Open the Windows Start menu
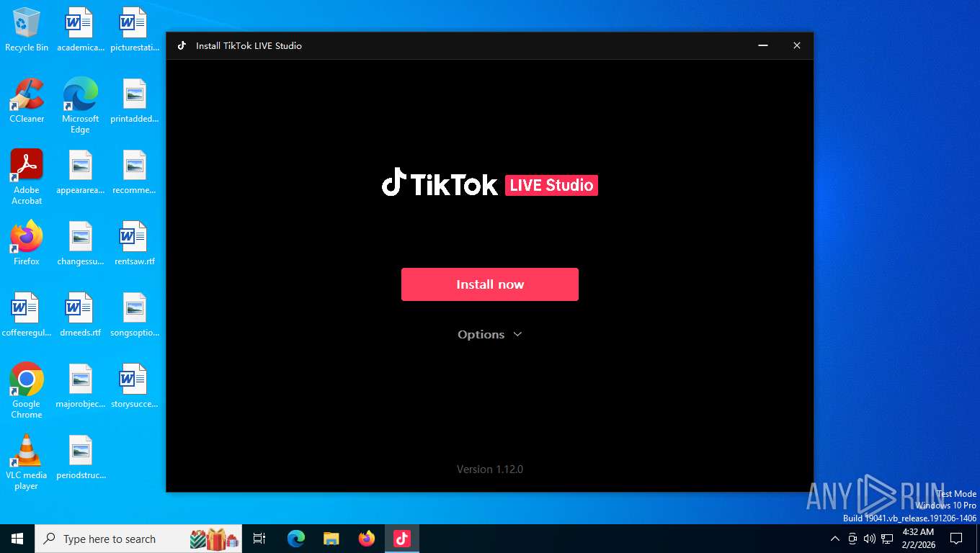 [x=17, y=539]
